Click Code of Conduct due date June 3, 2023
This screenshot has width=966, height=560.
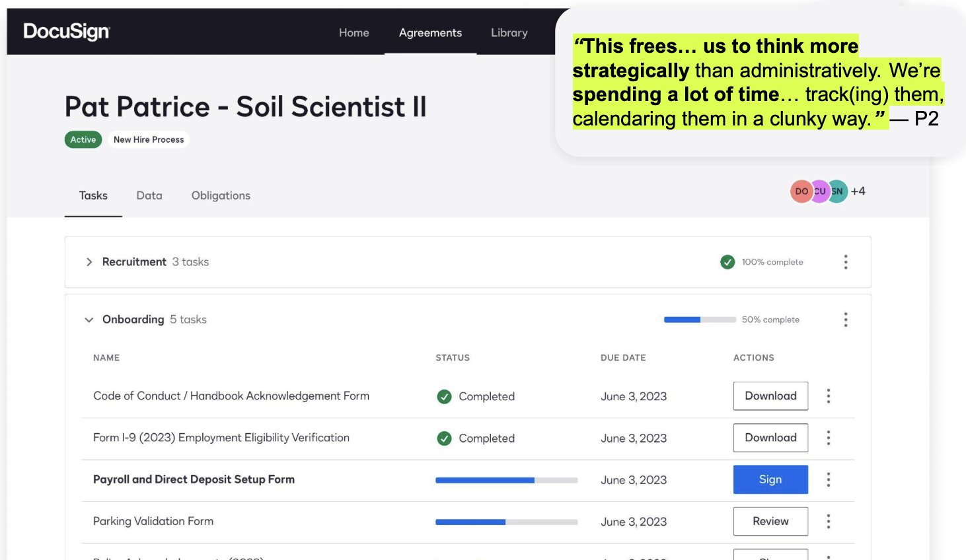pyautogui.click(x=634, y=396)
